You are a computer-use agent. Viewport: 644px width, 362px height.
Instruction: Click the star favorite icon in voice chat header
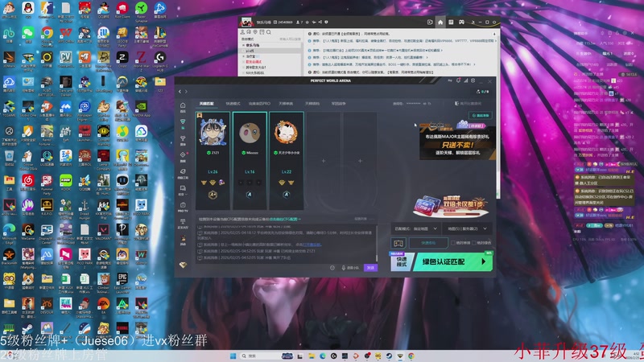click(308, 23)
